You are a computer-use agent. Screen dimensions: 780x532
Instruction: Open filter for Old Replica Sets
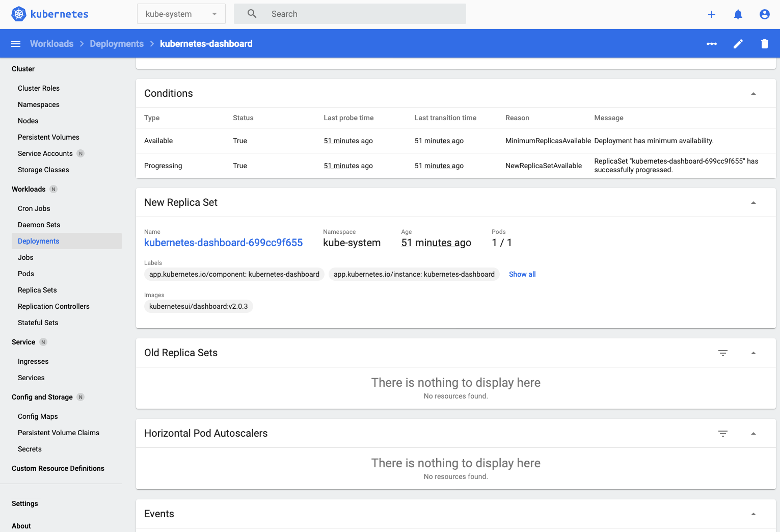click(x=723, y=353)
